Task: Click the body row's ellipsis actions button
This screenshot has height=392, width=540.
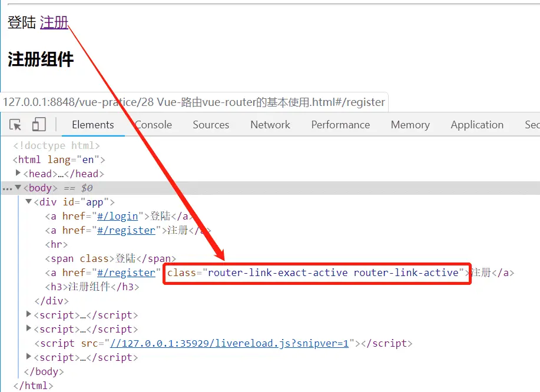Action: point(7,188)
